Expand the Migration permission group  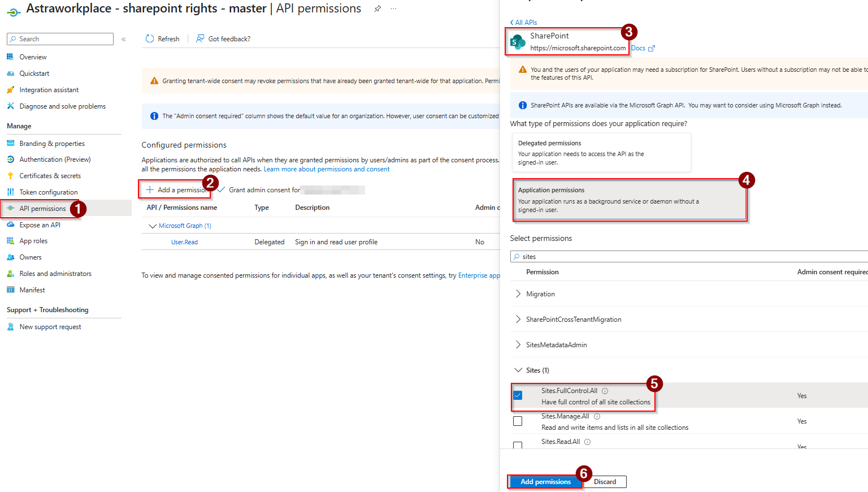[x=518, y=294]
